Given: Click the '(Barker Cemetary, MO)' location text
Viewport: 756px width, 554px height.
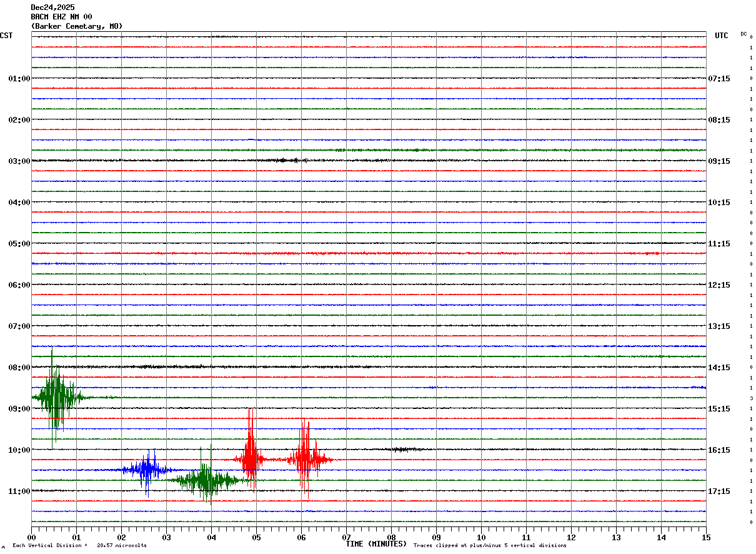Looking at the screenshot, I should point(76,26).
